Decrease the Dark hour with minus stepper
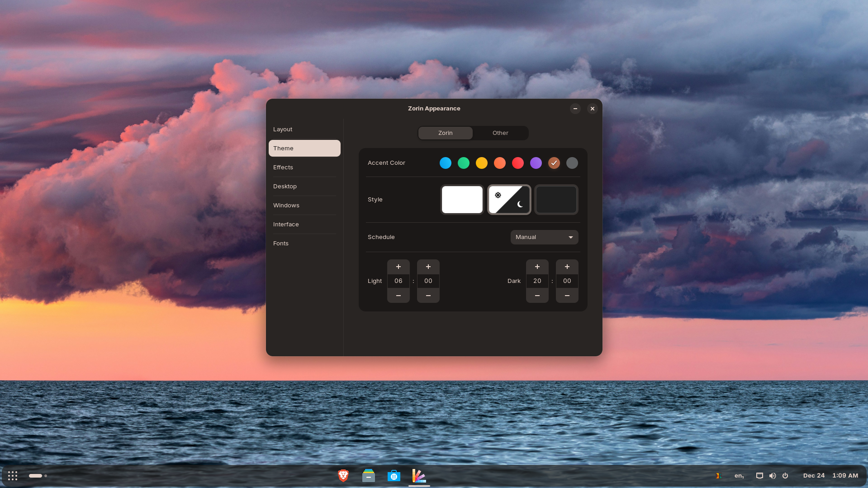 click(537, 296)
